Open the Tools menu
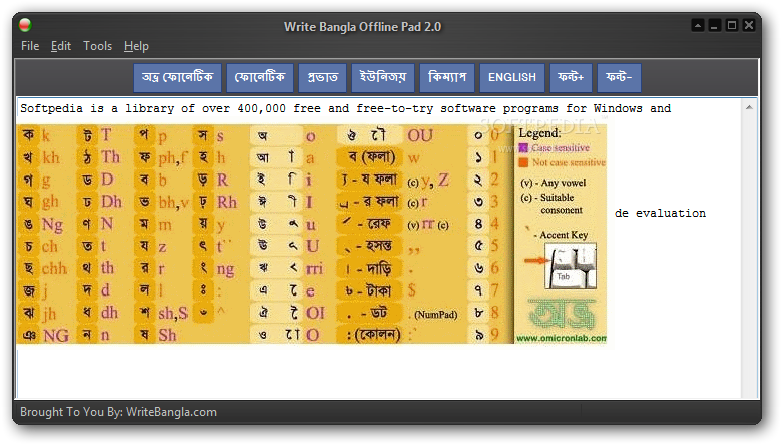The height and width of the screenshot is (445, 782). coord(97,46)
